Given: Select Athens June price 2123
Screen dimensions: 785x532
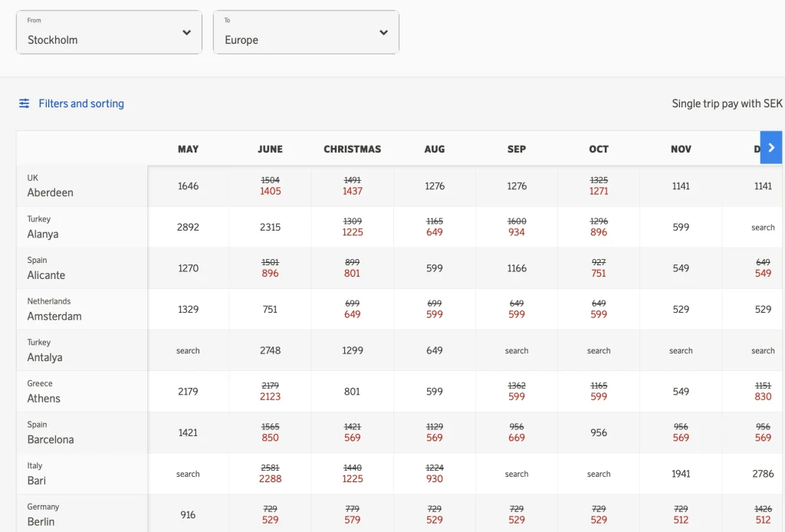Looking at the screenshot, I should pos(271,396).
